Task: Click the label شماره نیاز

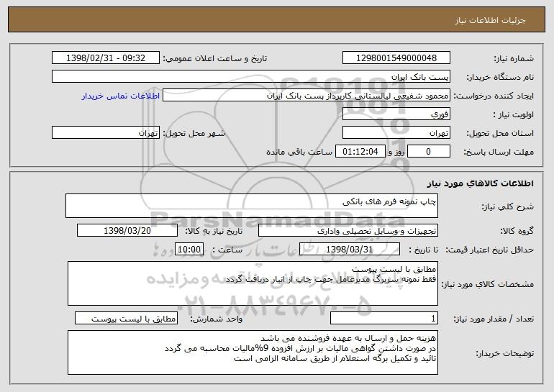Action: click(x=514, y=59)
